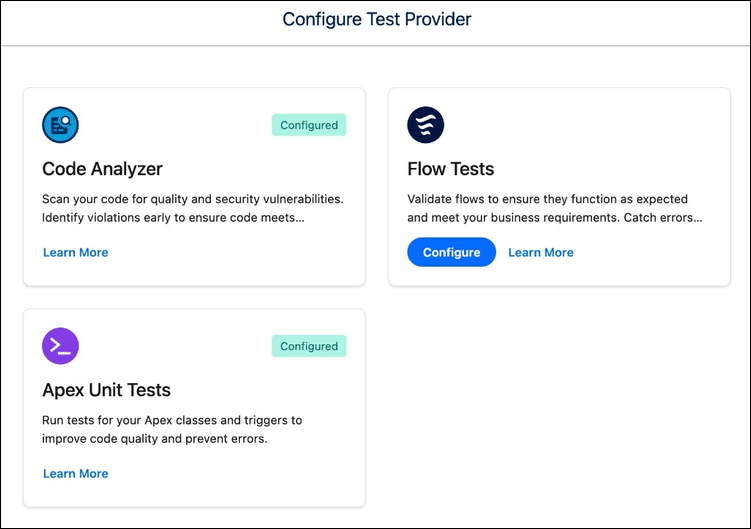Select the Apex Unit Tests card title
Viewport: 751px width, 529px height.
click(x=106, y=390)
